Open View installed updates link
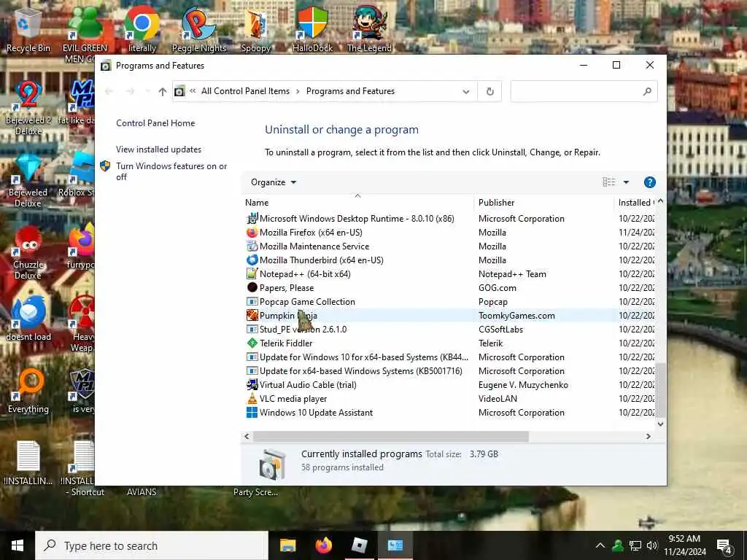 pos(158,149)
